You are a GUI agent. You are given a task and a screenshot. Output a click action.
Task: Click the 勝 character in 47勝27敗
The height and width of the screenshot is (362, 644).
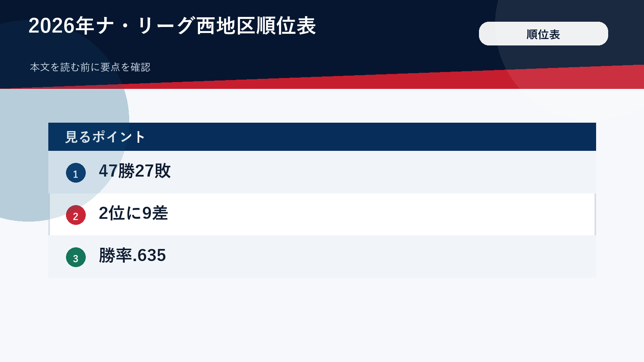point(126,171)
